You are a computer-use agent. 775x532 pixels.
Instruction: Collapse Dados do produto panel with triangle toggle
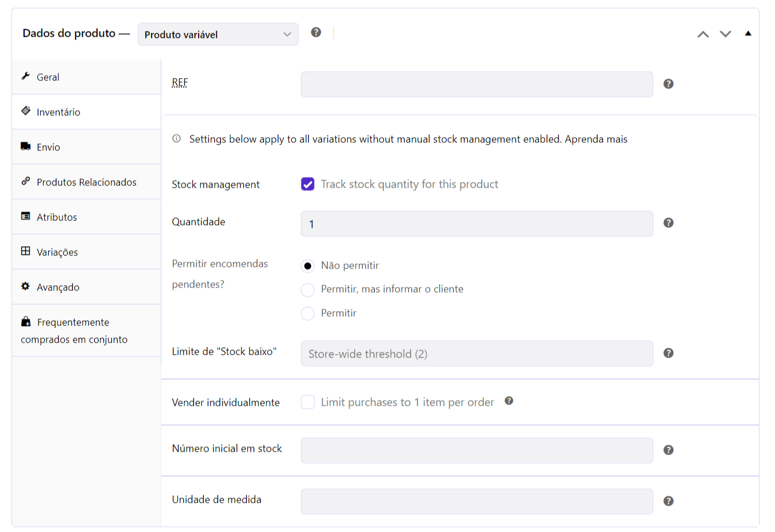pos(748,33)
